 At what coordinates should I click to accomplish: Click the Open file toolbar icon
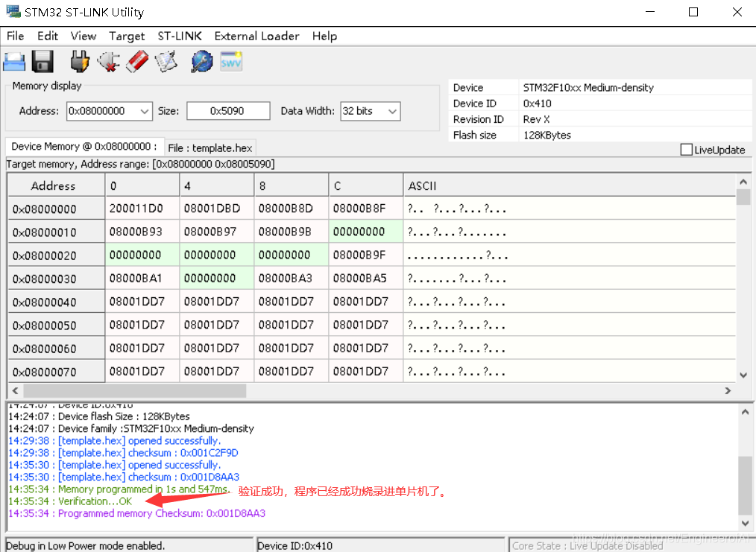14,62
